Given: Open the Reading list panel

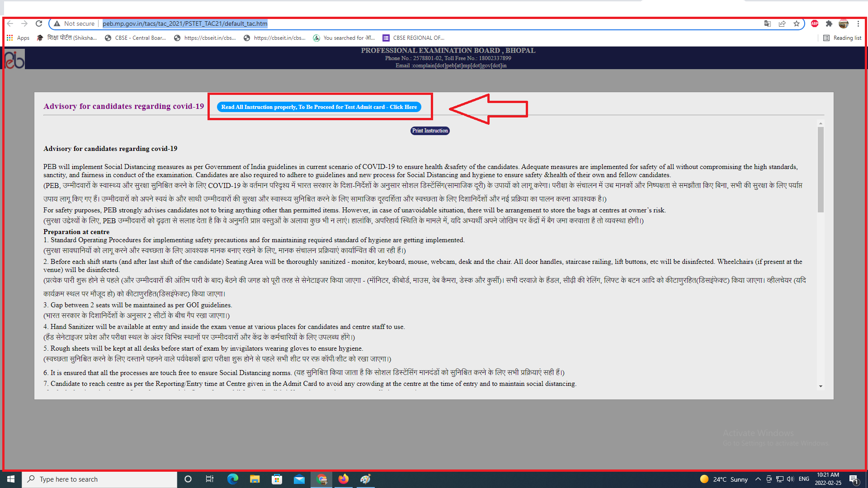Looking at the screenshot, I should [842, 38].
